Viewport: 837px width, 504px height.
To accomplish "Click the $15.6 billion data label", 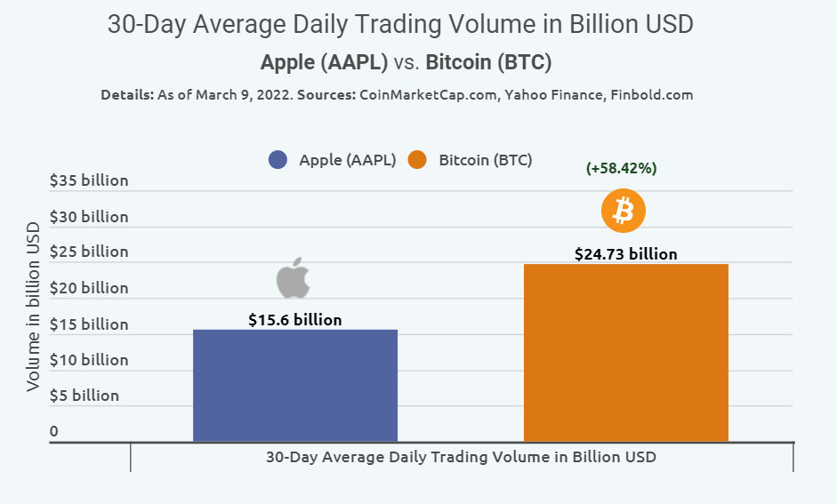I will coord(295,320).
